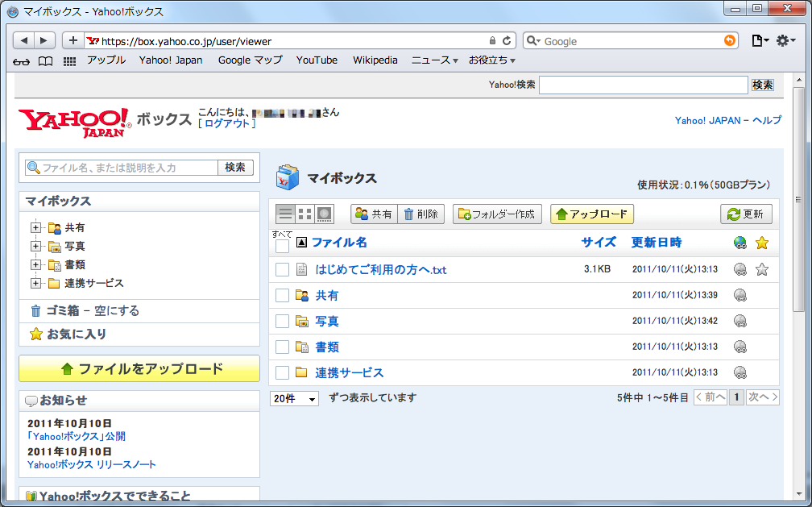Click the favorites star column header
812x507 pixels.
pos(762,243)
